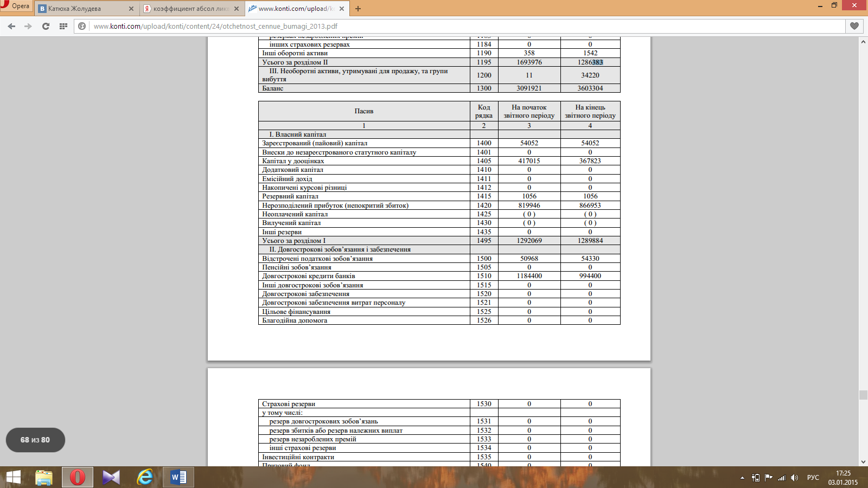Screen dimensions: 868x488
Task: Open a new tab with plus button
Action: [x=358, y=9]
